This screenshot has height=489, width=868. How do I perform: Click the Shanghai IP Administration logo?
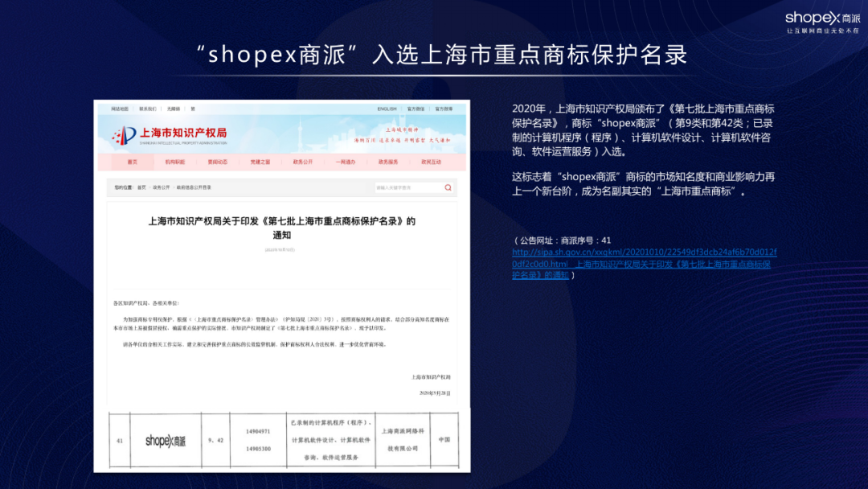(x=170, y=136)
